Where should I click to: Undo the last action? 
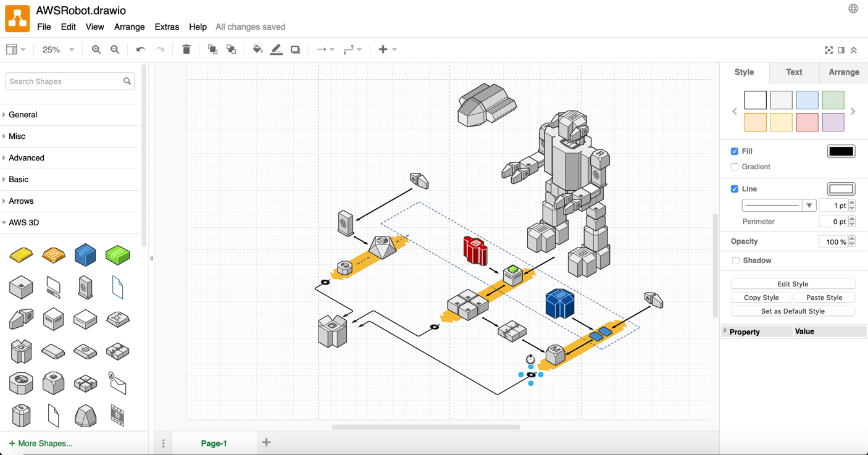click(141, 49)
